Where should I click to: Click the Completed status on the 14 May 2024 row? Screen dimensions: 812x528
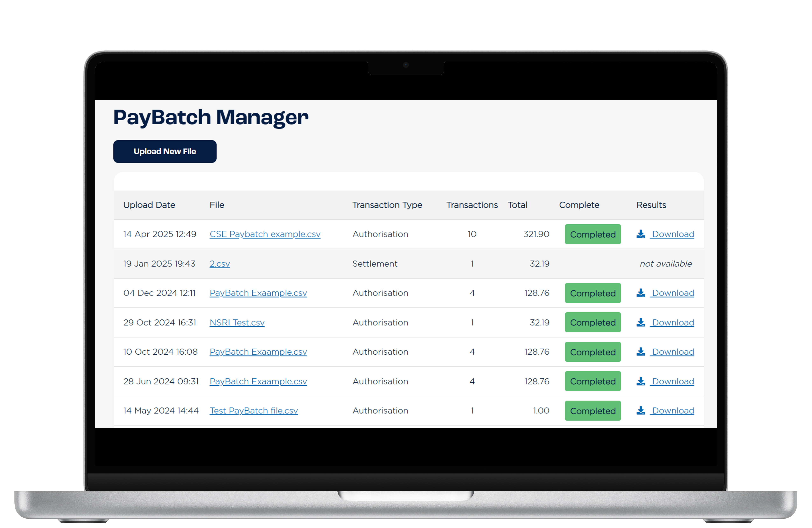pos(593,411)
